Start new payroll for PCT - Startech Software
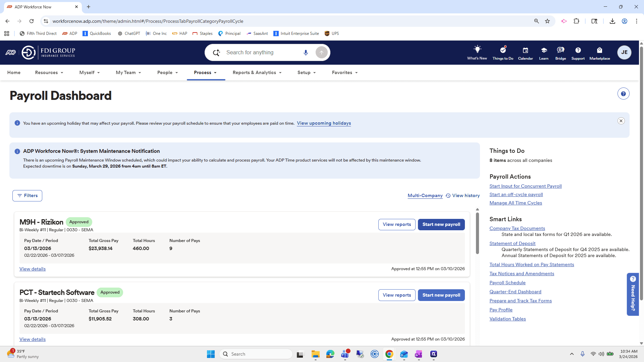Viewport: 644px width, 362px height. point(441,295)
